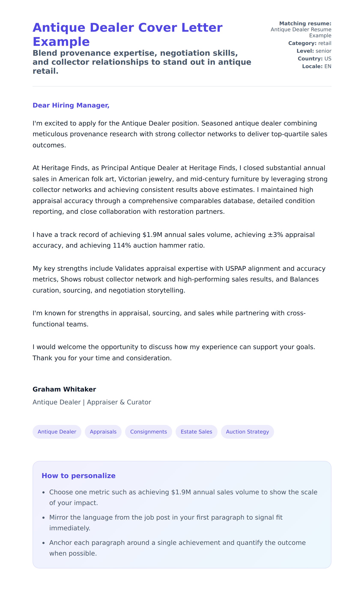
Task: Click the Antique Dealer Cover Letter Example title
Action: tap(127, 34)
